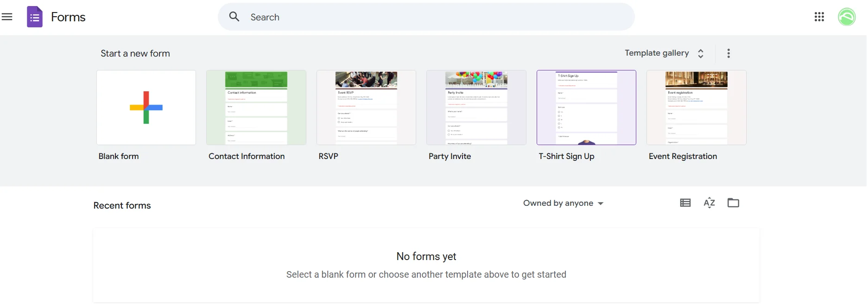868x305 pixels.
Task: Open the account profile avatar
Action: (846, 17)
